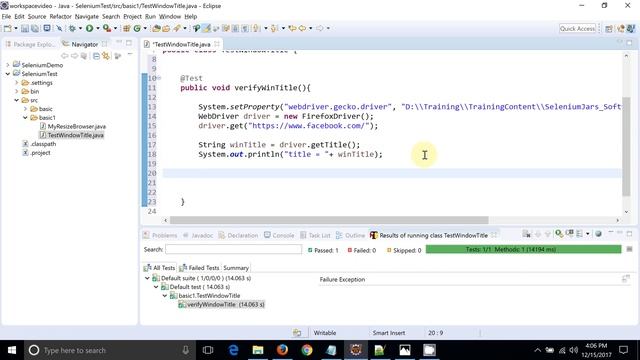Click the editor vertical scrollbar
Screen dimensions: 640x360
(626, 147)
